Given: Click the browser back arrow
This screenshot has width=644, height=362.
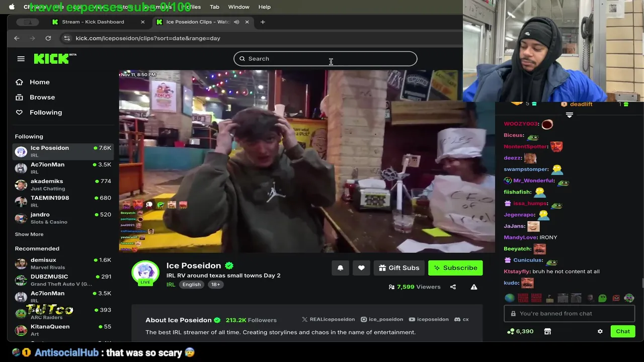Looking at the screenshot, I should (17, 38).
